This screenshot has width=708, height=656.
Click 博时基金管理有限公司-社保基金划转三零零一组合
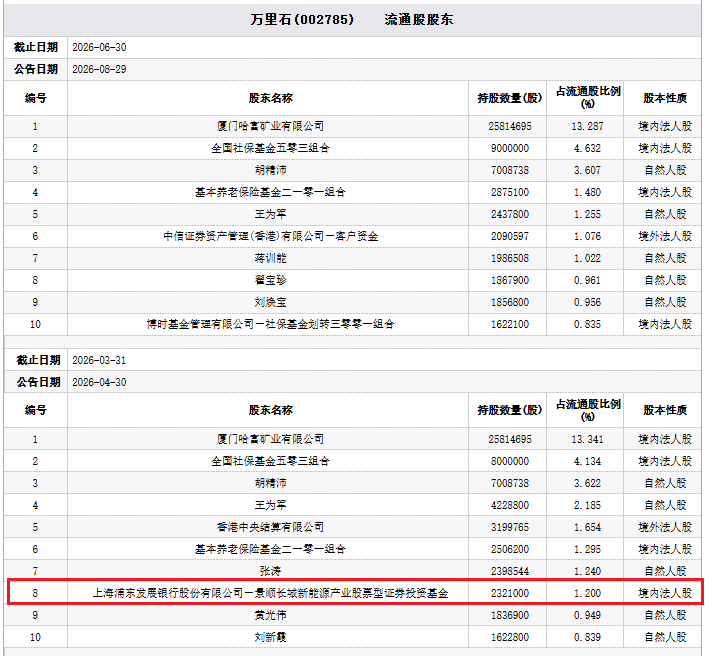270,324
